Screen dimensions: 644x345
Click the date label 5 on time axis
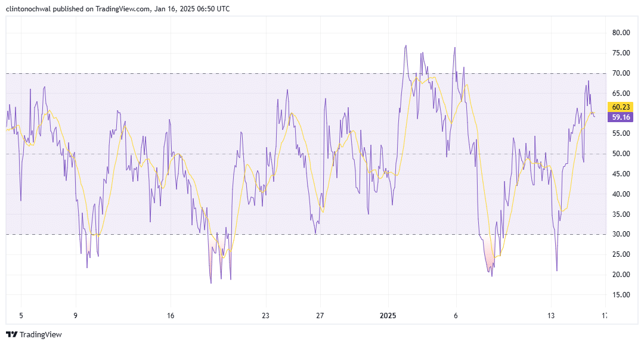point(21,315)
